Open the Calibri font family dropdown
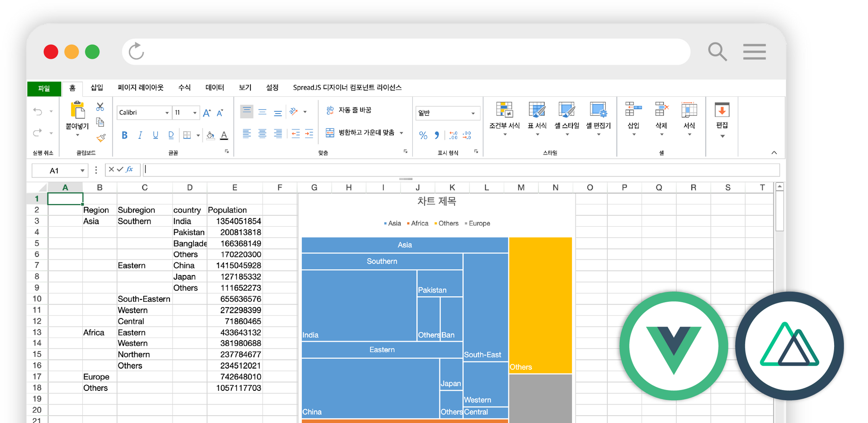 144,112
